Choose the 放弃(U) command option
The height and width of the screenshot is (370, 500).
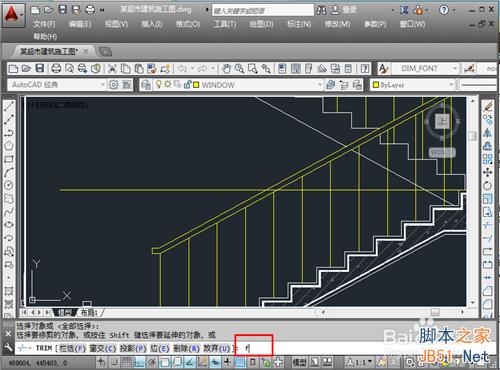point(217,348)
